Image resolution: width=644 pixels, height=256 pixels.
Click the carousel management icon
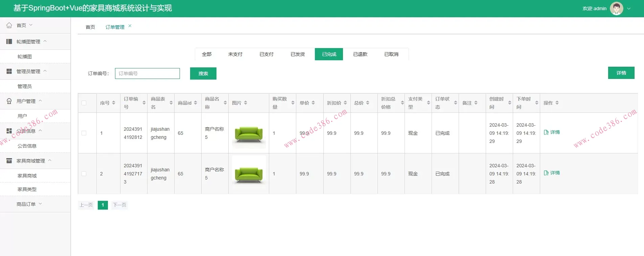[x=9, y=41]
